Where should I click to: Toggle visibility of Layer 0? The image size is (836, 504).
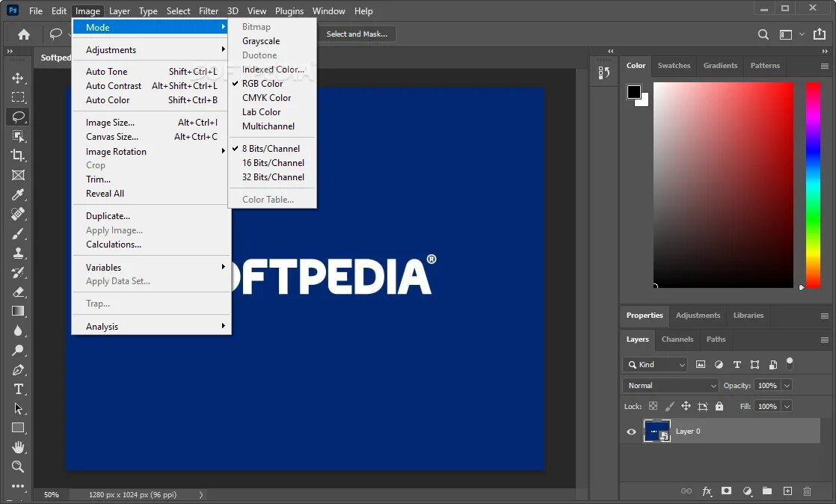[x=631, y=431]
